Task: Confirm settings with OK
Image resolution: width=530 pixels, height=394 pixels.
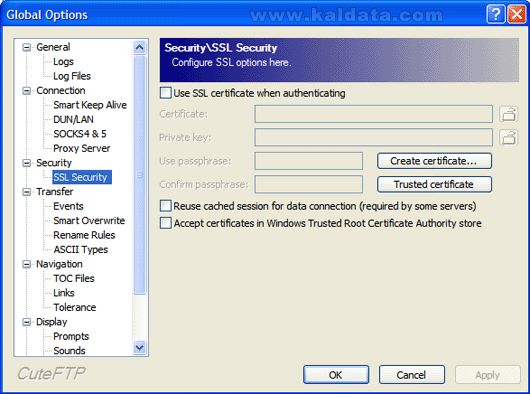Action: coord(336,374)
